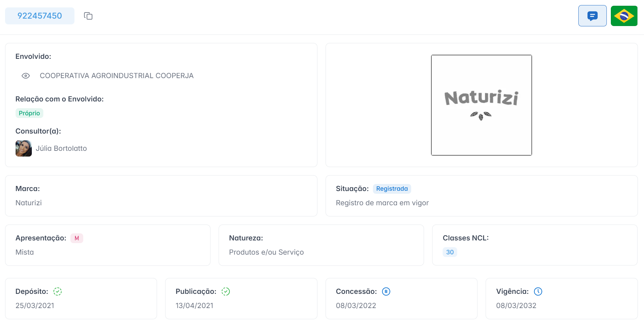Click COOPERATIVA AGROINDUSTRIAL COOPERJA name

(x=117, y=76)
